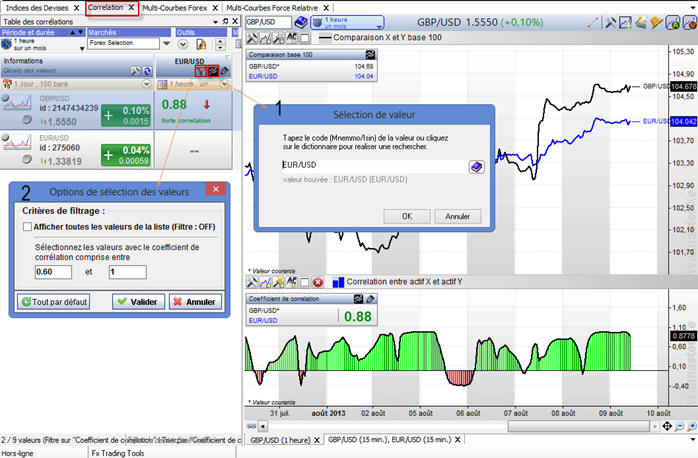Click the trend line drawing tool in chart header

click(x=593, y=22)
